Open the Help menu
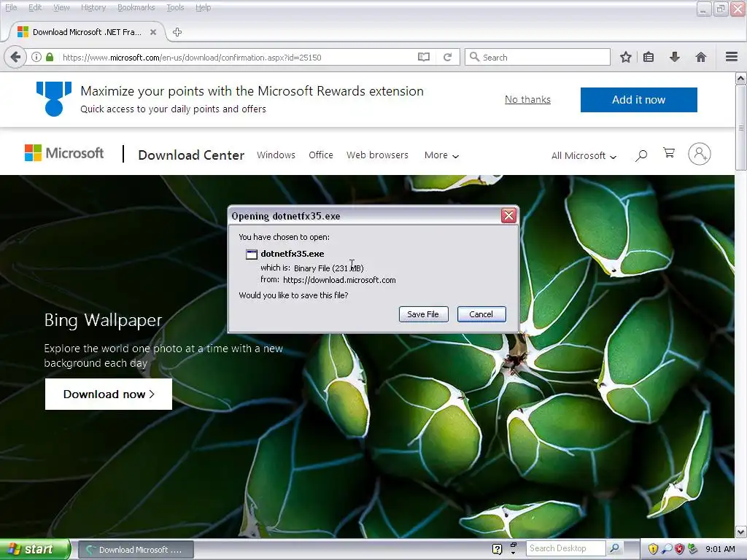 (x=203, y=7)
